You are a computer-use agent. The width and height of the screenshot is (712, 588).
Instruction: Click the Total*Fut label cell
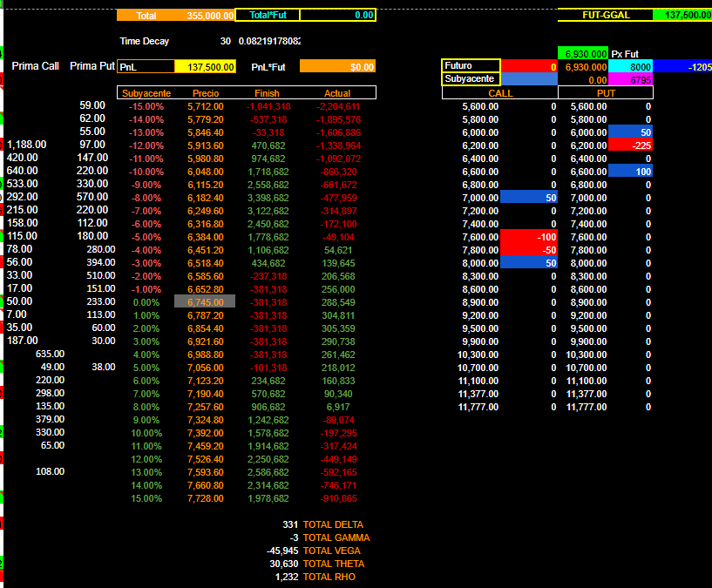tap(268, 15)
